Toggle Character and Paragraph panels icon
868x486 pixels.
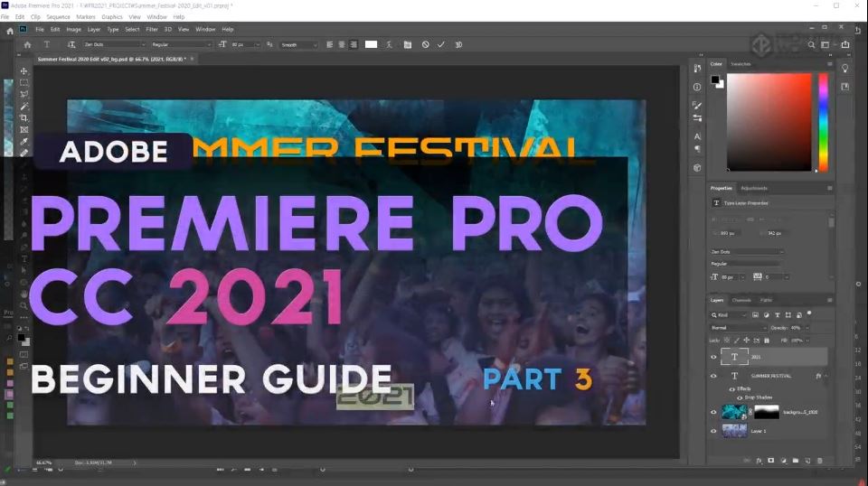pyautogui.click(x=408, y=45)
